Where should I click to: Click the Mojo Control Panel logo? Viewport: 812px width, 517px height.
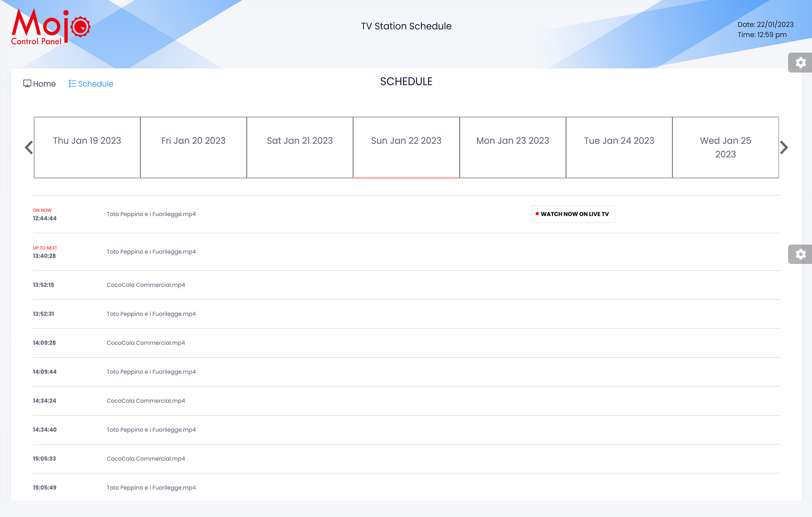[51, 27]
